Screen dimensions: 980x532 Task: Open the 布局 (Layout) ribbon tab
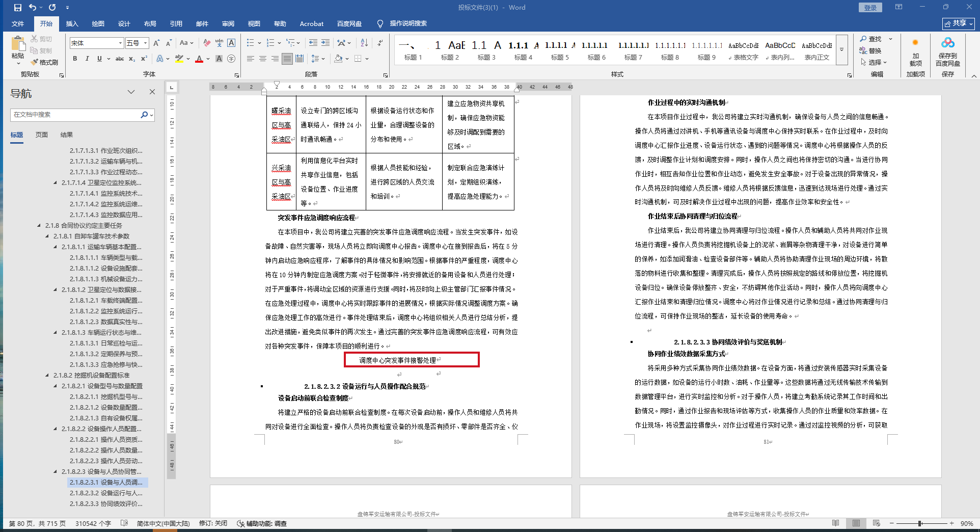(x=150, y=23)
